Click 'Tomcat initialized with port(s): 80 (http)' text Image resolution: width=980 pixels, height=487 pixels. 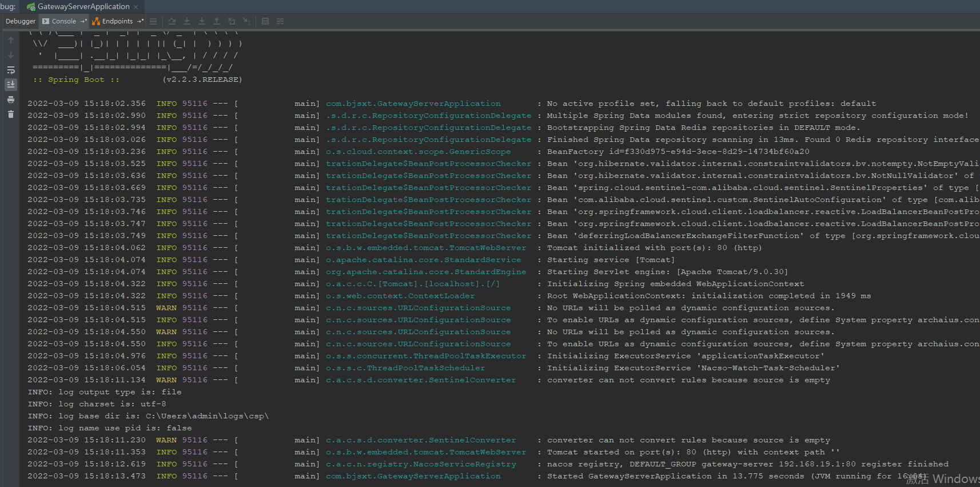[655, 248]
